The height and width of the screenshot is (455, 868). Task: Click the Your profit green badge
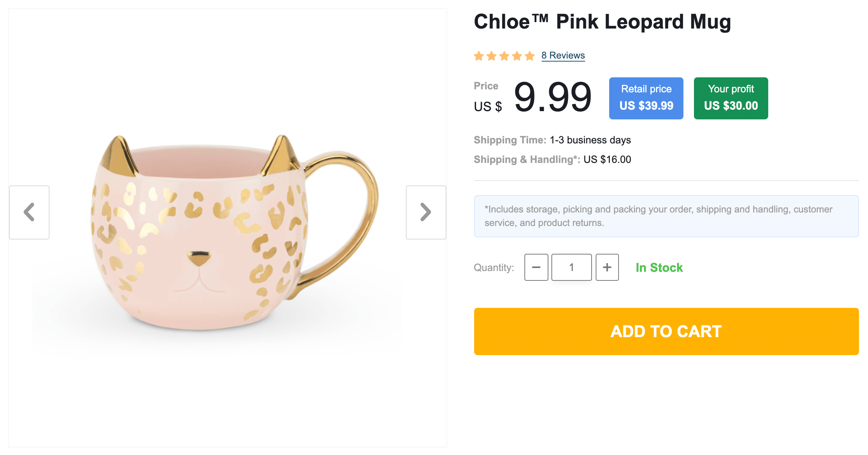coord(731,98)
